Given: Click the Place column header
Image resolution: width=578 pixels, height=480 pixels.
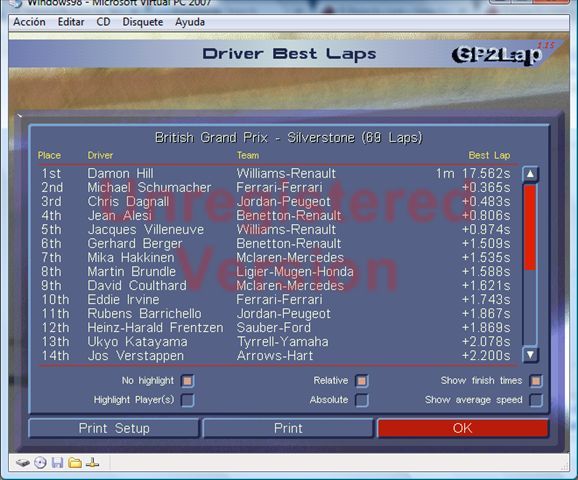Looking at the screenshot, I should (x=49, y=156).
